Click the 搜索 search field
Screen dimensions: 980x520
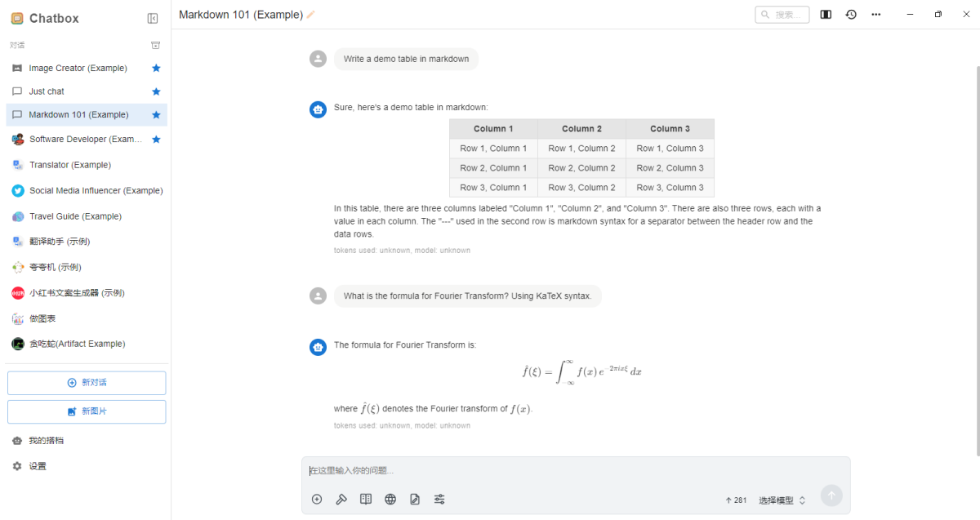pos(782,15)
